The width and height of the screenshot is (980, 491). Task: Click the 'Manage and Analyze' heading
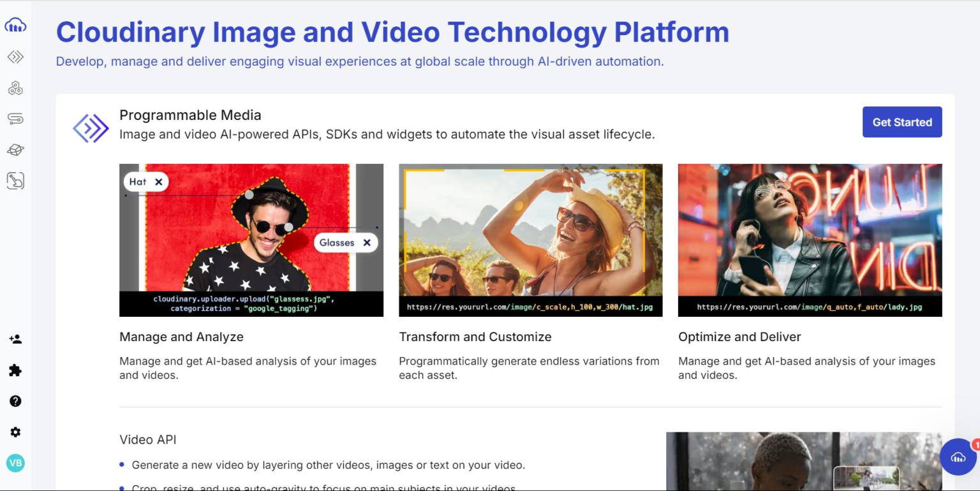181,337
